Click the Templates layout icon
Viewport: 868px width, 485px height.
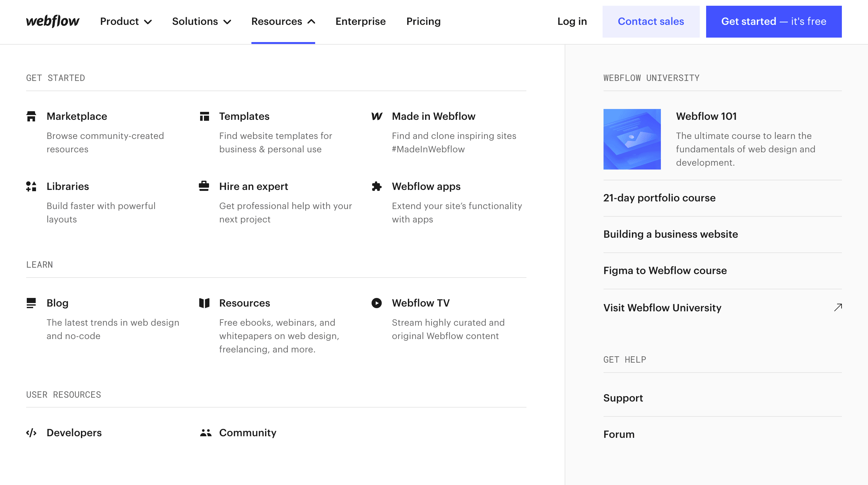click(204, 116)
